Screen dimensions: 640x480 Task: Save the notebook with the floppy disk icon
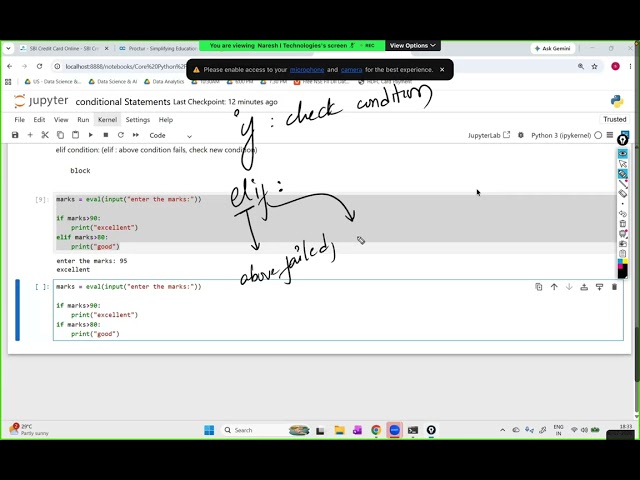click(x=15, y=135)
